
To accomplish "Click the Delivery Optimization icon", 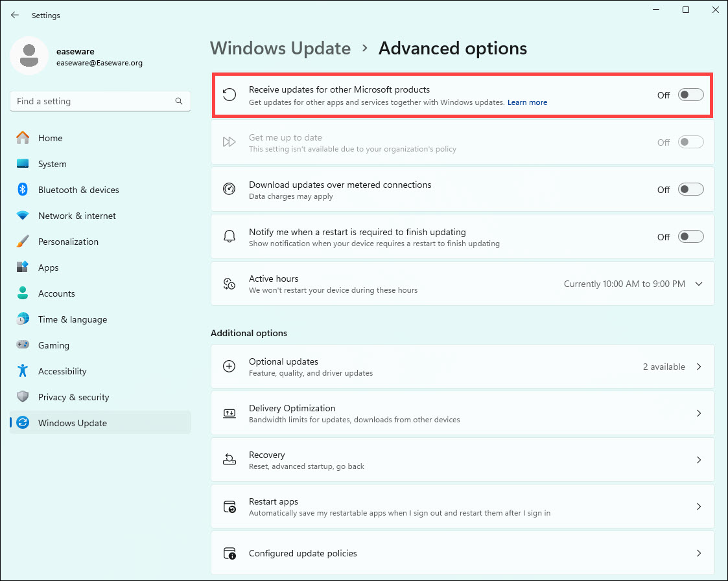I will pos(229,413).
